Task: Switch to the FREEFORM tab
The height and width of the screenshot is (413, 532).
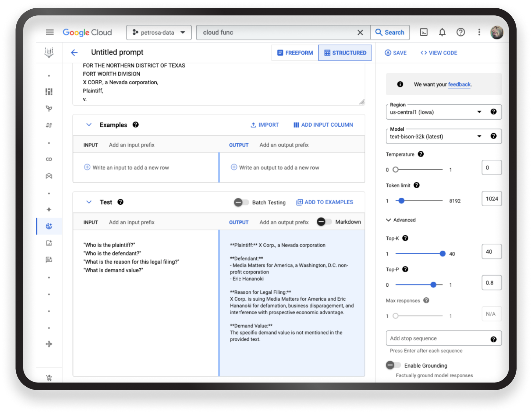Action: coord(295,53)
